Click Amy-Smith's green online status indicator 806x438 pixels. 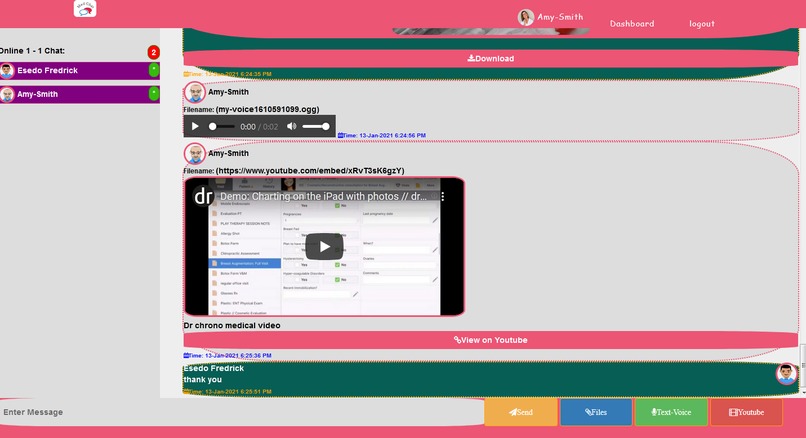154,94
